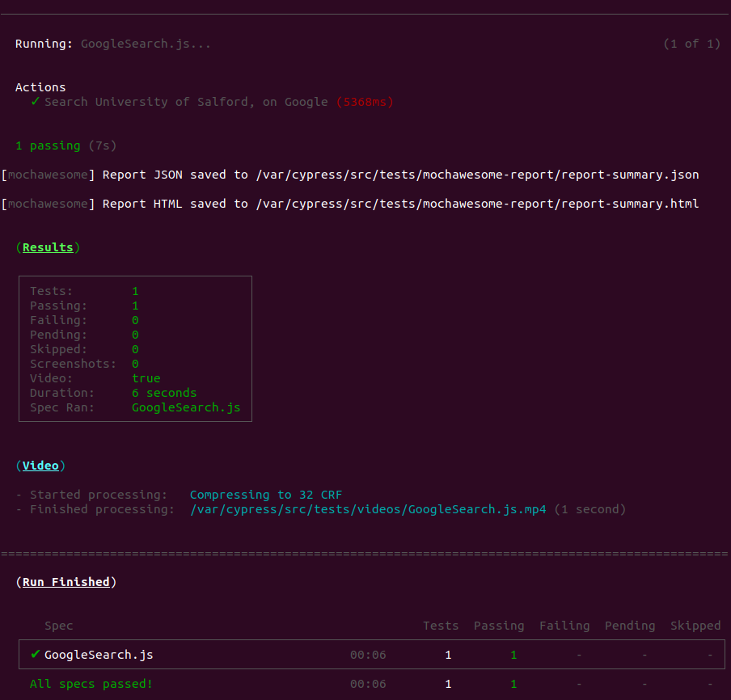Collapse the Results summary box

134,348
